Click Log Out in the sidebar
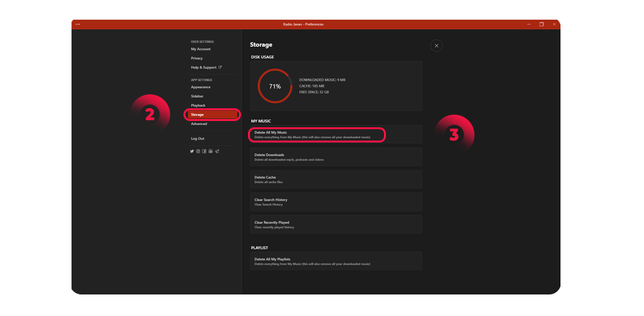The image size is (644, 316). pos(197,139)
